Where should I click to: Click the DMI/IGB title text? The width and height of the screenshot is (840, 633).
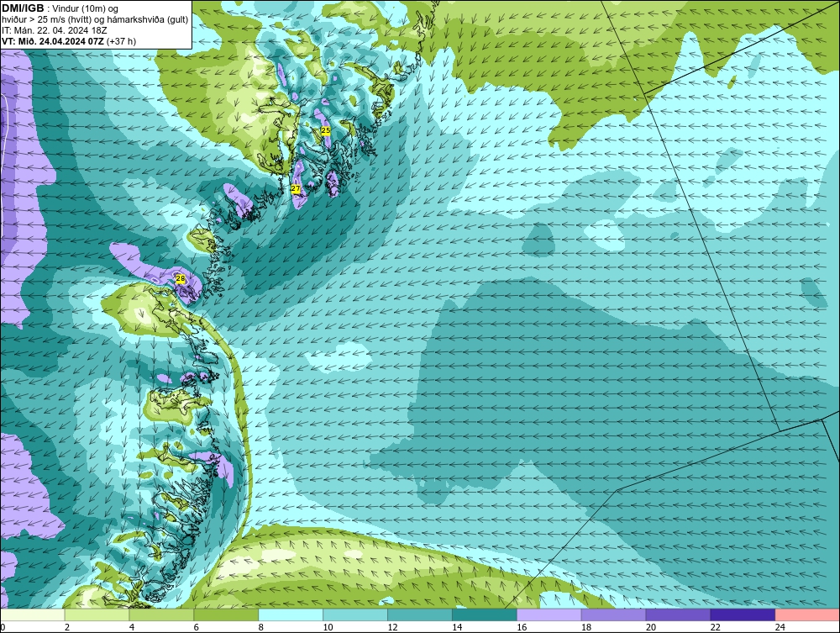click(x=23, y=8)
